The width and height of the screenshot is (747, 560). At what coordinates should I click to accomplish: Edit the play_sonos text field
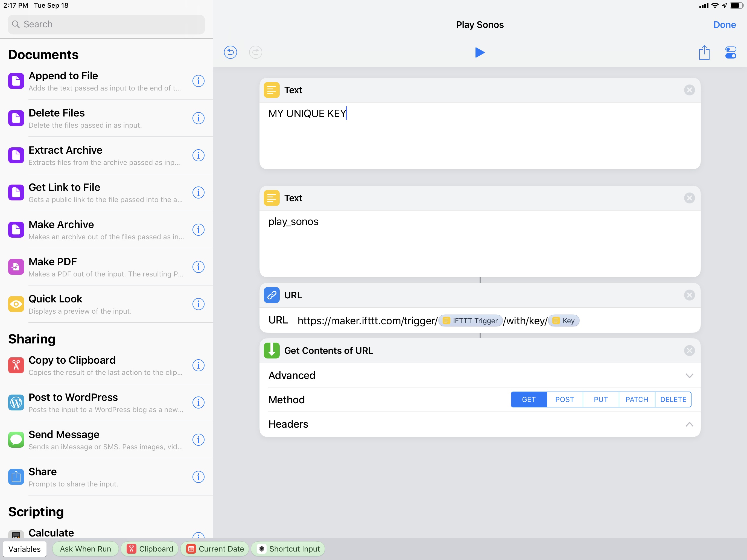(480, 244)
